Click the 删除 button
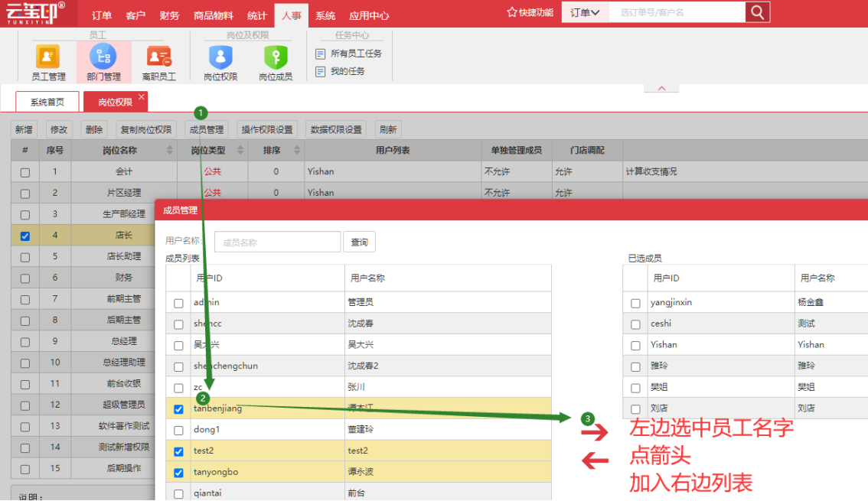 [x=94, y=129]
